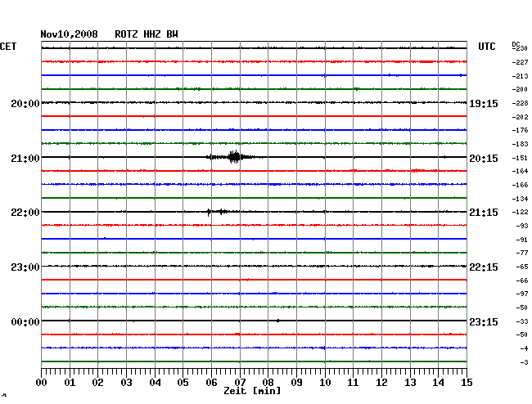This screenshot has width=532, height=404.
Task: Select minute tick label "07" on the axis
Action: click(240, 383)
